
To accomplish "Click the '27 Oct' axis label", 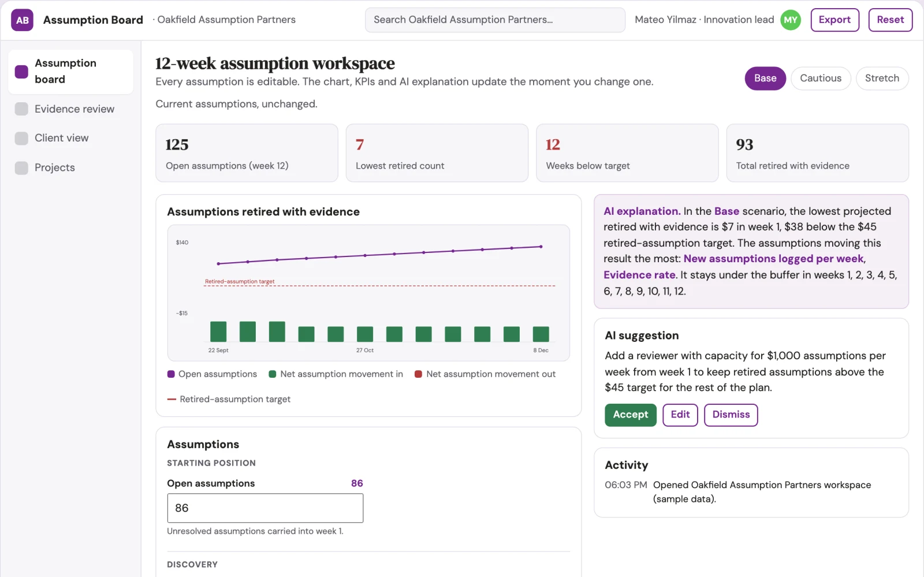I will tap(365, 351).
